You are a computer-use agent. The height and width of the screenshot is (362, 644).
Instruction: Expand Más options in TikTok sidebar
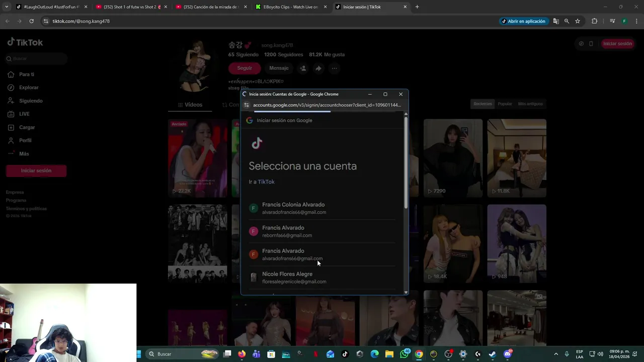pos(24,154)
